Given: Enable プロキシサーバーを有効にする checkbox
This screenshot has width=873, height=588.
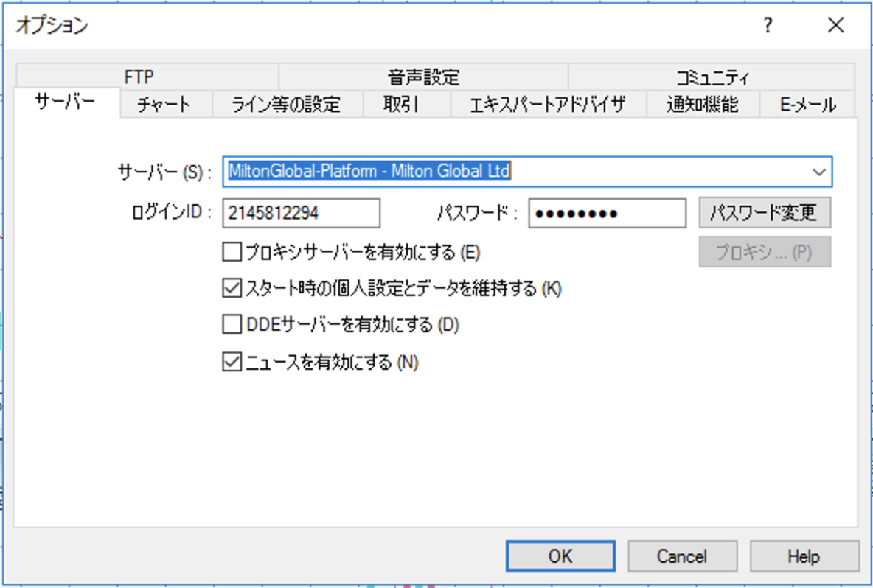Looking at the screenshot, I should (x=232, y=252).
